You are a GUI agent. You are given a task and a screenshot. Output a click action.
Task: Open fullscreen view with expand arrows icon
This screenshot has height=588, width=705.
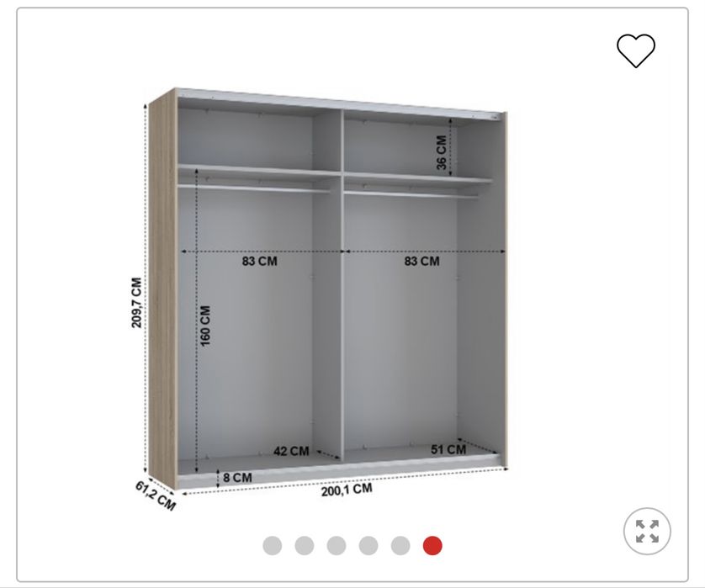[x=647, y=531]
